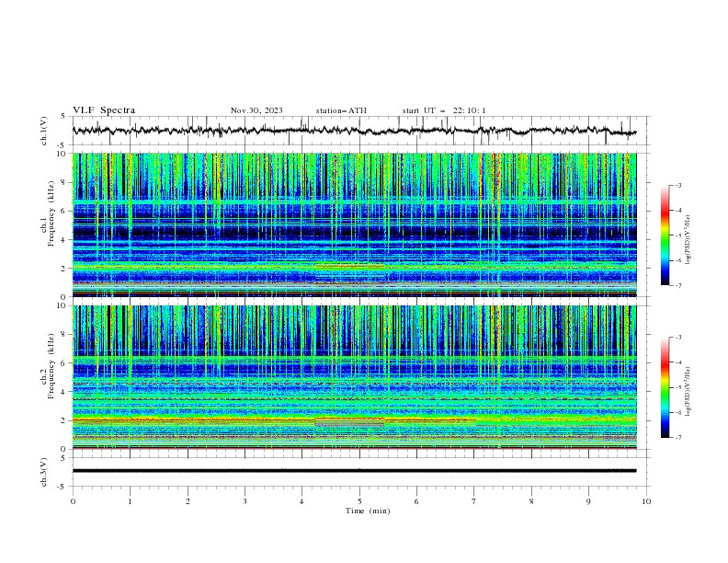
Task: Click the ch.1 voltage waveform trace
Action: point(354,131)
